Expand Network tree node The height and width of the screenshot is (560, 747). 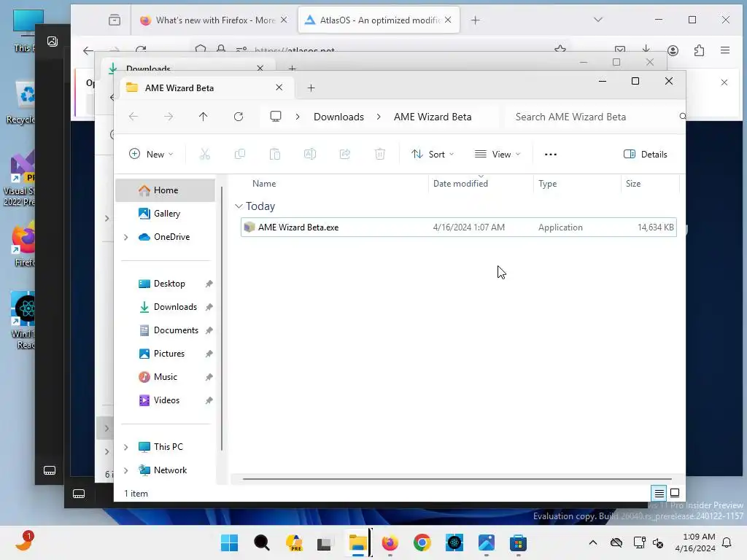point(125,470)
